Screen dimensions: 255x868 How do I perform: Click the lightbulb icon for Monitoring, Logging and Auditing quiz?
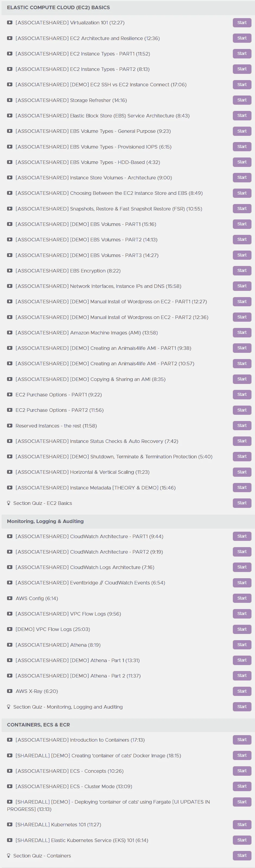point(9,707)
